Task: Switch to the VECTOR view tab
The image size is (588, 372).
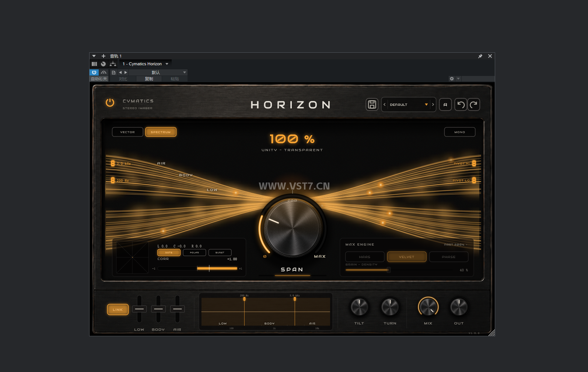Action: coord(127,132)
